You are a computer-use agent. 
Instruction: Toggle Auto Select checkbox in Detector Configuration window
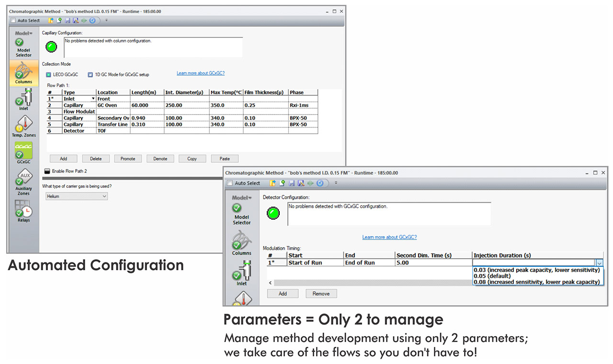pos(229,183)
